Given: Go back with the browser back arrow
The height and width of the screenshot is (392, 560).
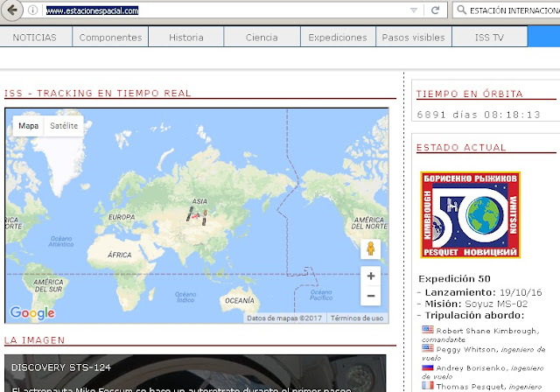Looking at the screenshot, I should click(12, 10).
